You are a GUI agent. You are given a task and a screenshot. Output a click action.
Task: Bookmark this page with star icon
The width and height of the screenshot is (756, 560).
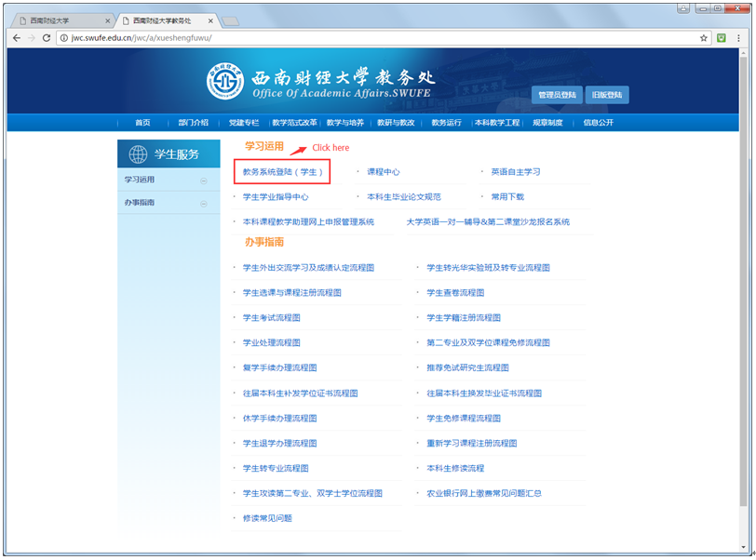pyautogui.click(x=704, y=38)
